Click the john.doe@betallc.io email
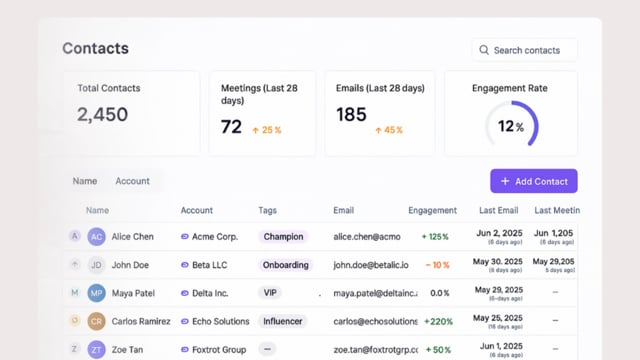The height and width of the screenshot is (360, 640). (x=371, y=265)
